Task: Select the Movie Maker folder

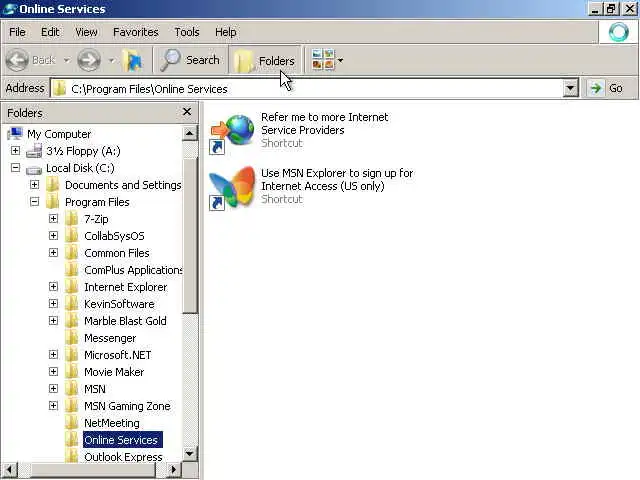Action: (114, 372)
